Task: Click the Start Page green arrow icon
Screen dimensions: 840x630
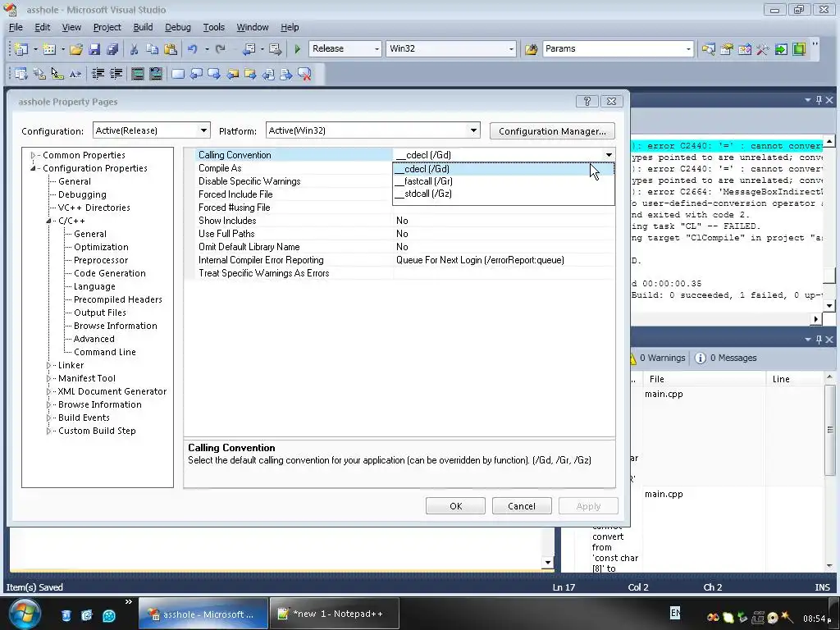Action: pos(781,49)
